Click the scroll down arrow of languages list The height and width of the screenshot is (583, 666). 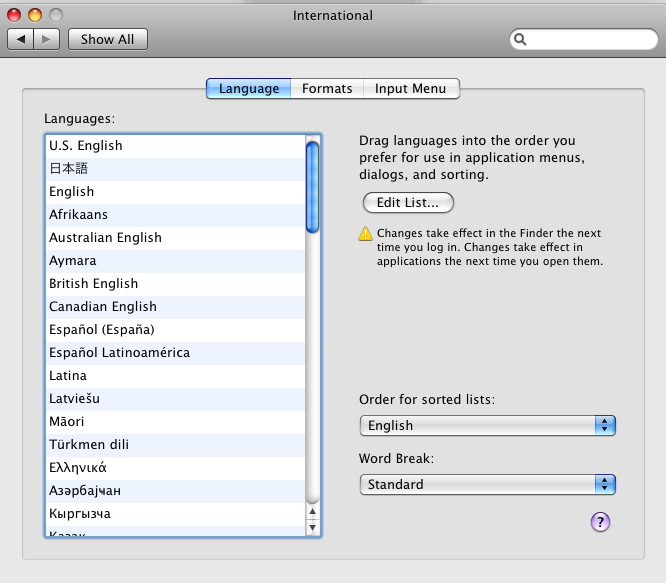(x=313, y=528)
